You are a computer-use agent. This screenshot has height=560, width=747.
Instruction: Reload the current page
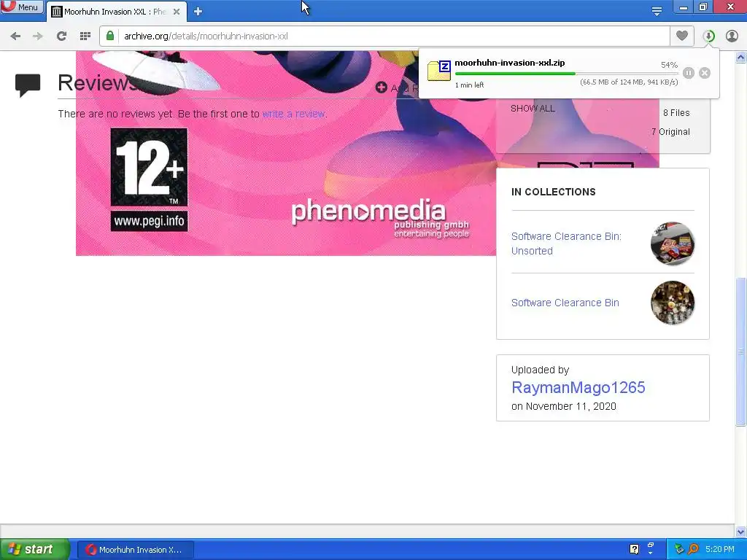[x=61, y=36]
